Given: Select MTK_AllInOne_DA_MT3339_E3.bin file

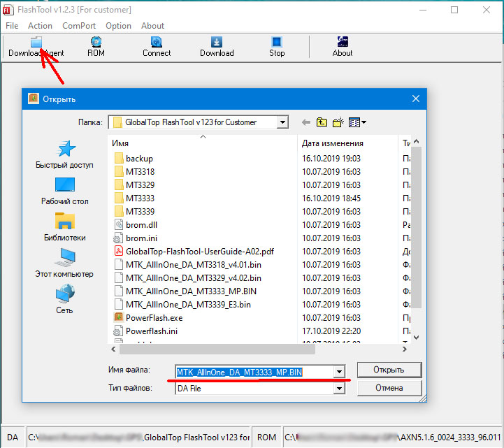Looking at the screenshot, I should (x=188, y=305).
